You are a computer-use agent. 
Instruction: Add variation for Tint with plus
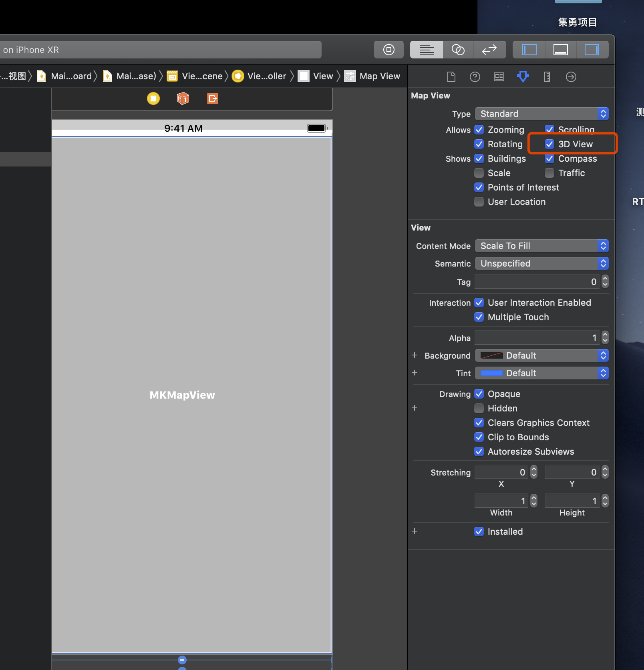point(415,373)
